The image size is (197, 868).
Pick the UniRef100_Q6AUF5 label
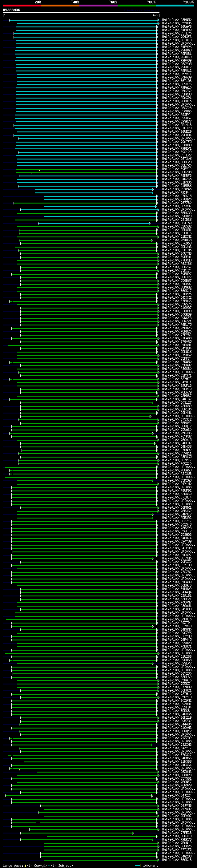[x=176, y=101]
